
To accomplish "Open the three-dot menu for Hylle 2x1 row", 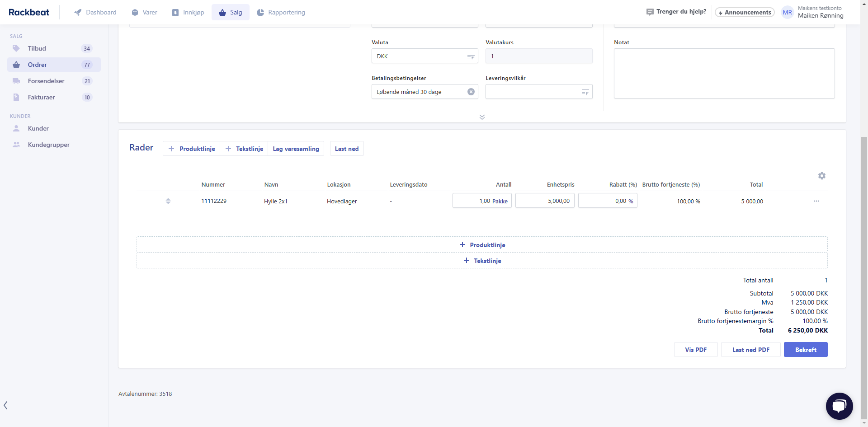I will click(x=816, y=201).
